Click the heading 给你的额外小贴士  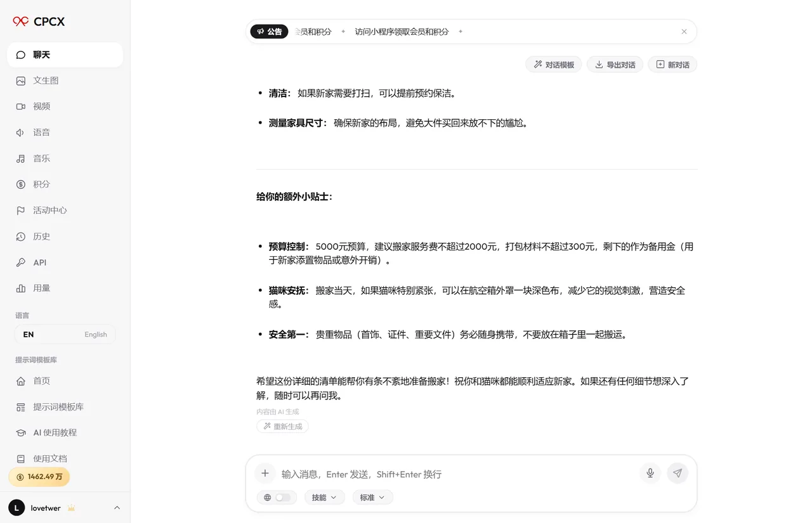(294, 197)
